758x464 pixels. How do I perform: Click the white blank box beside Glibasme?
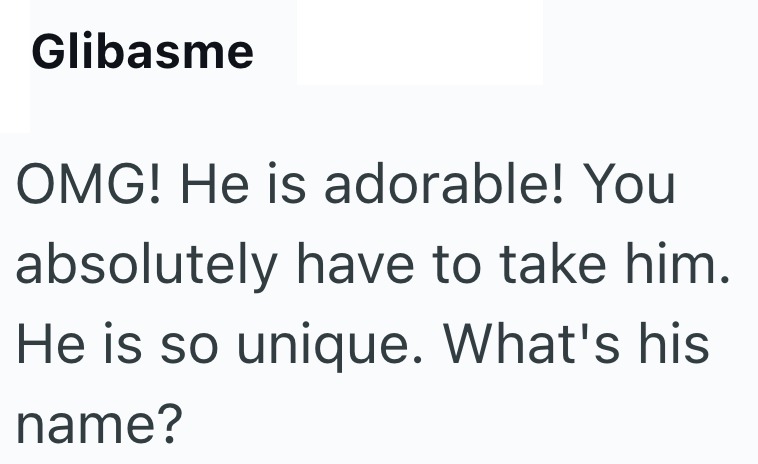pyautogui.click(x=419, y=42)
